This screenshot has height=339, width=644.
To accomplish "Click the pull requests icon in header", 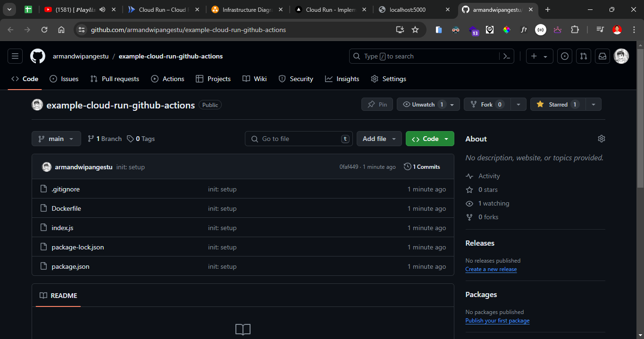I will 584,56.
